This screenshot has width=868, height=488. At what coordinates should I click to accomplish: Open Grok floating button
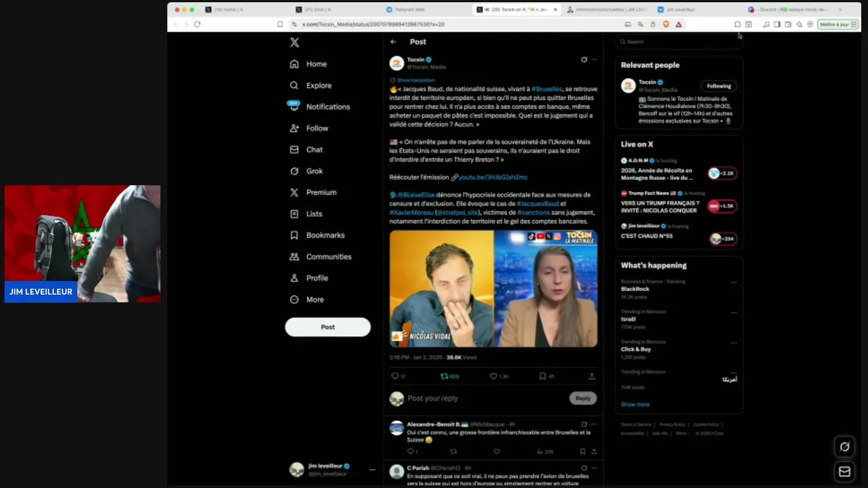click(844, 447)
